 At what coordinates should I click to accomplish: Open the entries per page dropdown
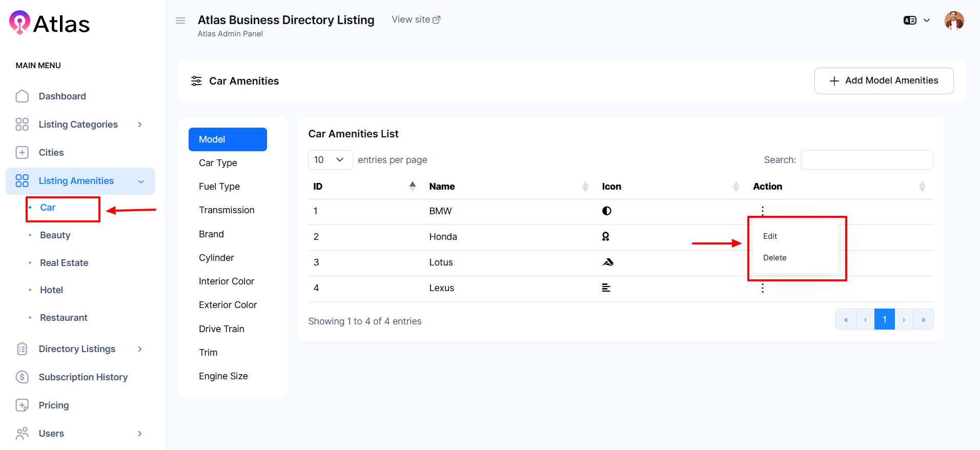(330, 160)
